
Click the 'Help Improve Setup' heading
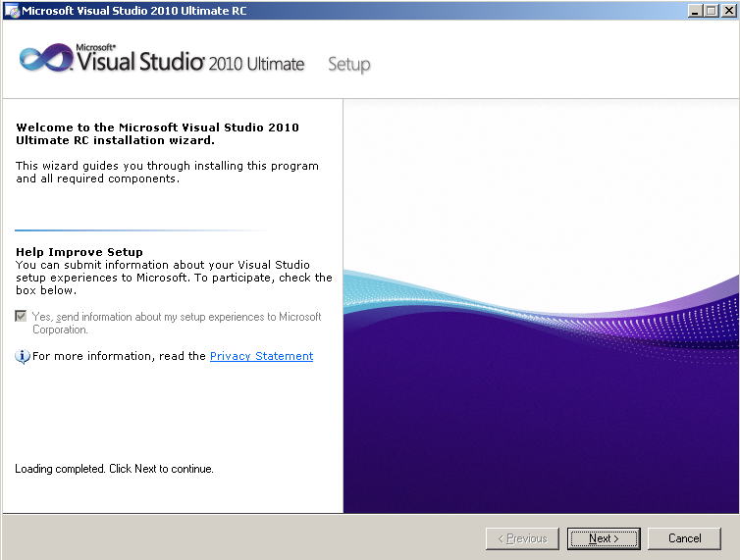tap(79, 252)
